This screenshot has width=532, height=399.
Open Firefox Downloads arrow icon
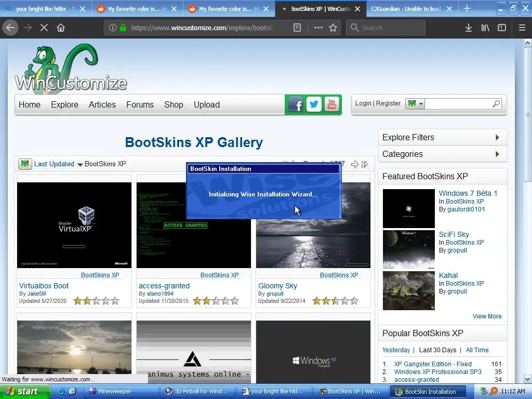[469, 28]
